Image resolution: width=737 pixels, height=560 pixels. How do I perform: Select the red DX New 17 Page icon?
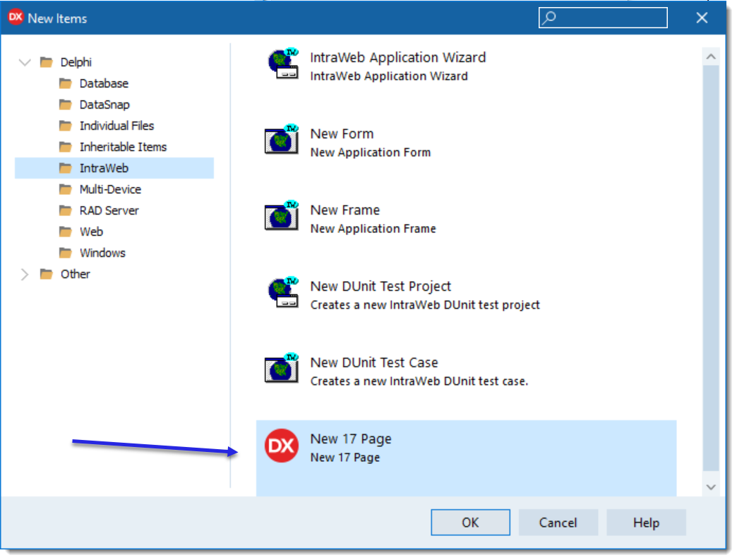(282, 447)
